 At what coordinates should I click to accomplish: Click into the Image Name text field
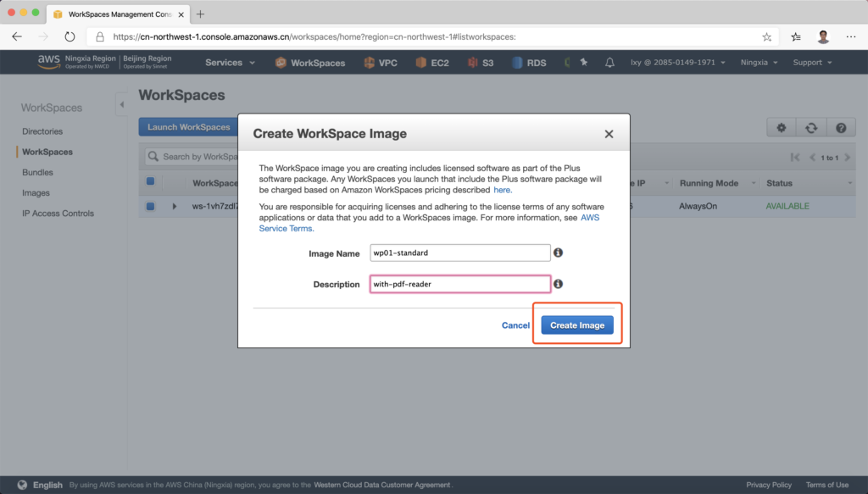click(460, 253)
